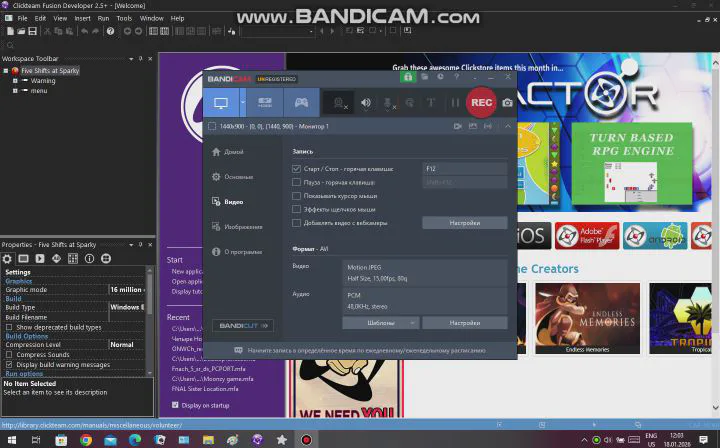The width and height of the screenshot is (720, 448).
Task: Toggle Bandicam webcam overlay icon
Action: [340, 103]
